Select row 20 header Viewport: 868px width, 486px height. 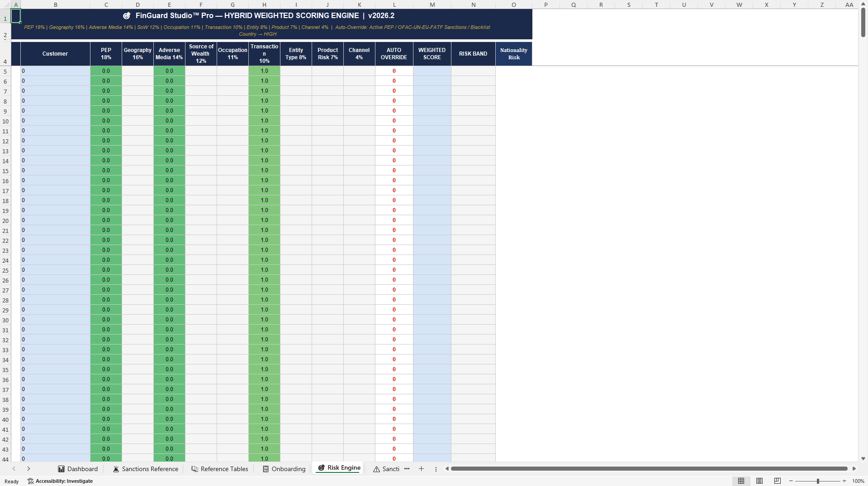pyautogui.click(x=5, y=221)
